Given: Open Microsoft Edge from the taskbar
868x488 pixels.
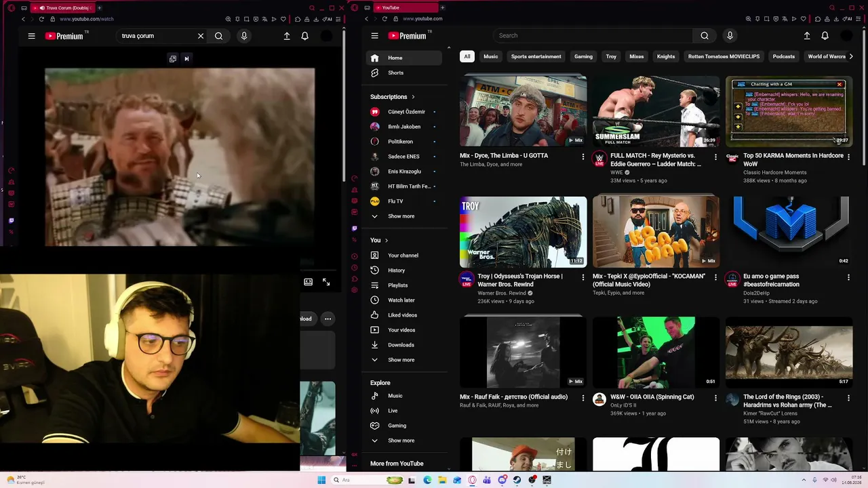Looking at the screenshot, I should (x=427, y=480).
